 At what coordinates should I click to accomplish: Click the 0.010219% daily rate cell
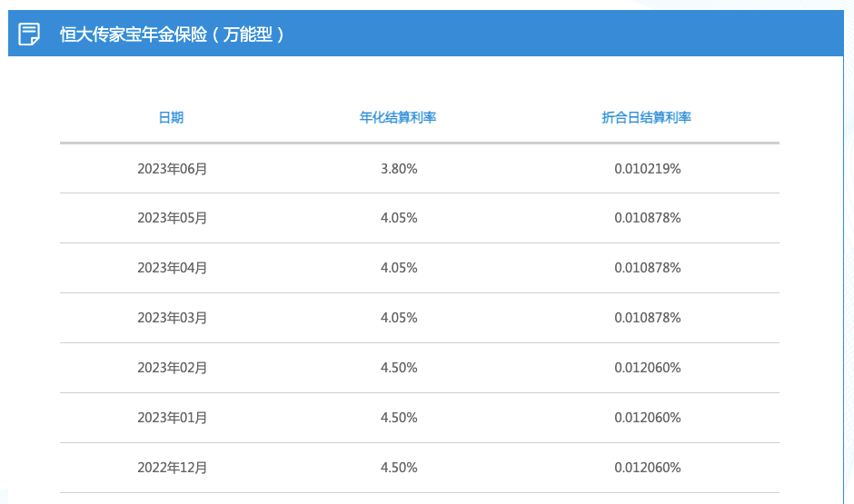coord(648,169)
